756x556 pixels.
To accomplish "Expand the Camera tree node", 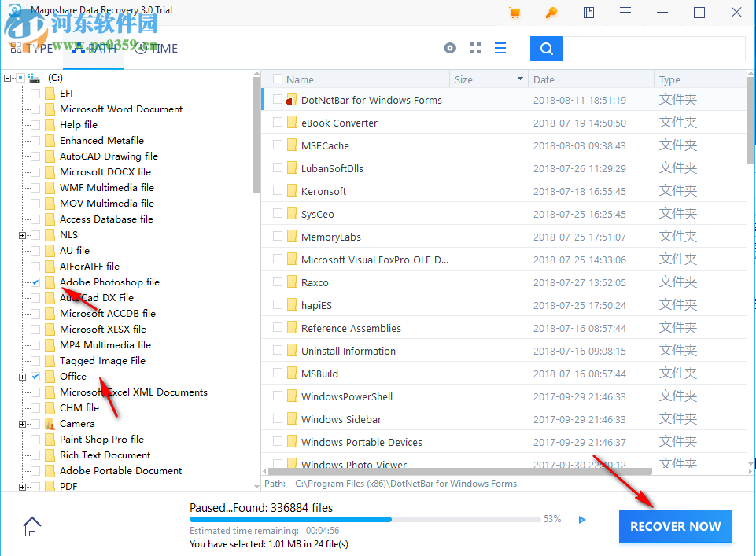I will click(x=22, y=423).
